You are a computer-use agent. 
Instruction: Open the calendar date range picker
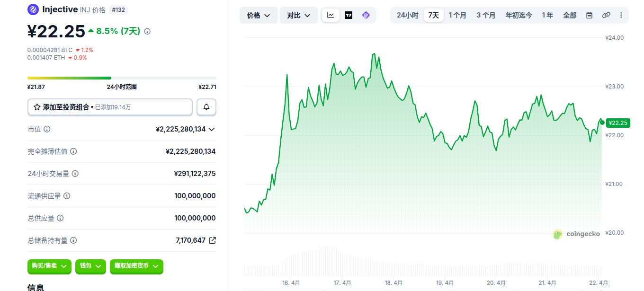click(589, 15)
